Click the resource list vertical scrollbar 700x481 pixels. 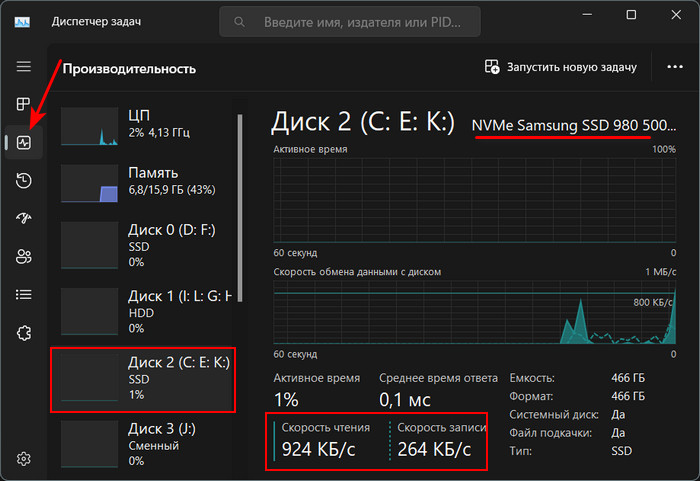coord(240,208)
